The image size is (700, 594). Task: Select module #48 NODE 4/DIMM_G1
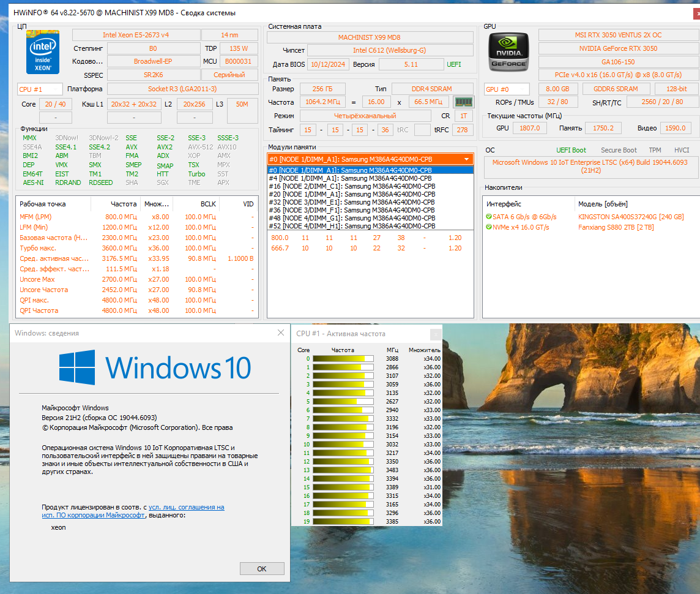tap(370, 218)
